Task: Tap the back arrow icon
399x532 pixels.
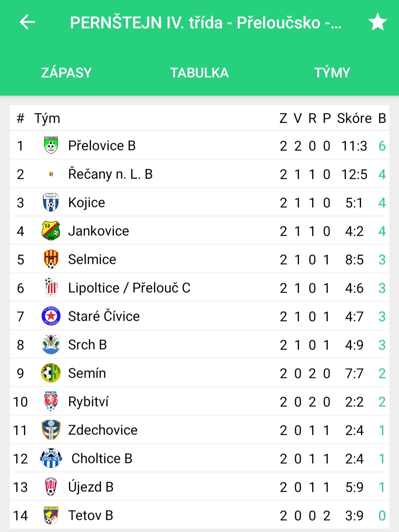Action: [x=27, y=22]
